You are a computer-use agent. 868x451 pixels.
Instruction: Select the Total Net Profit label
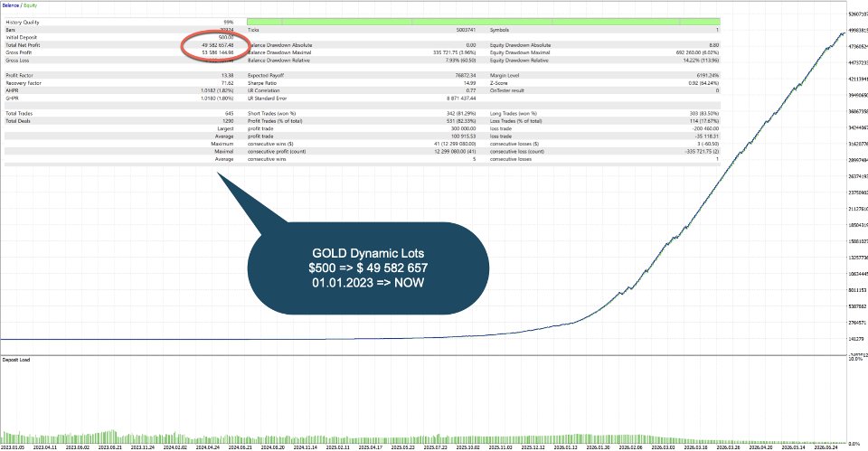[24, 45]
